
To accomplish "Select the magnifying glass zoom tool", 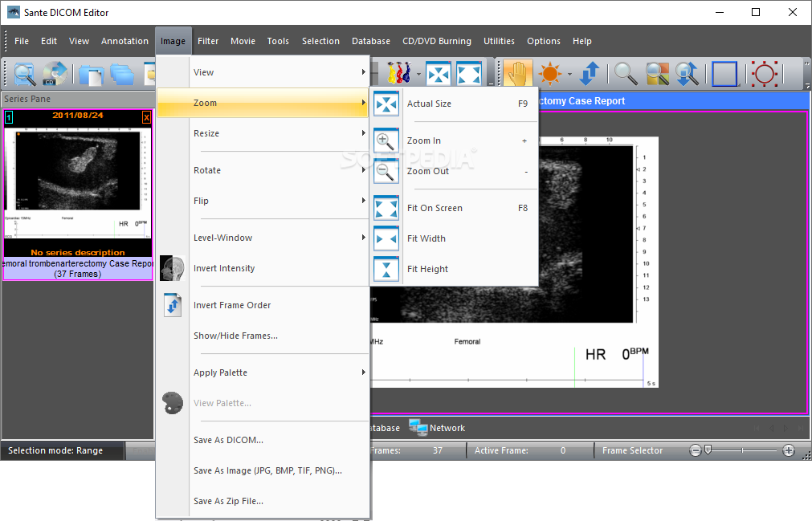I will coord(625,74).
